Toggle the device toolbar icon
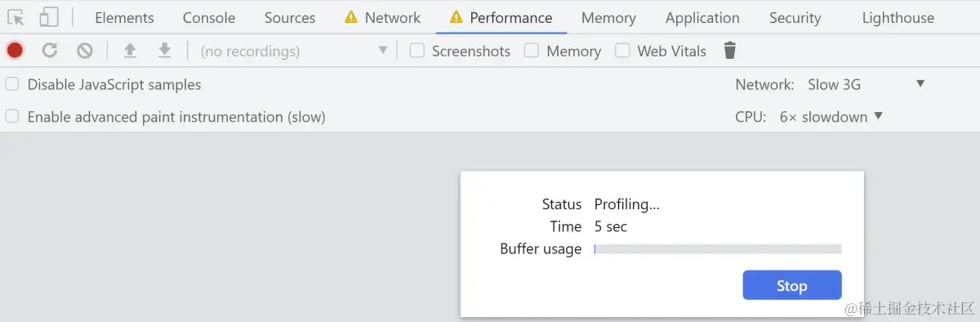Viewport: 980px width, 322px height. [x=49, y=17]
